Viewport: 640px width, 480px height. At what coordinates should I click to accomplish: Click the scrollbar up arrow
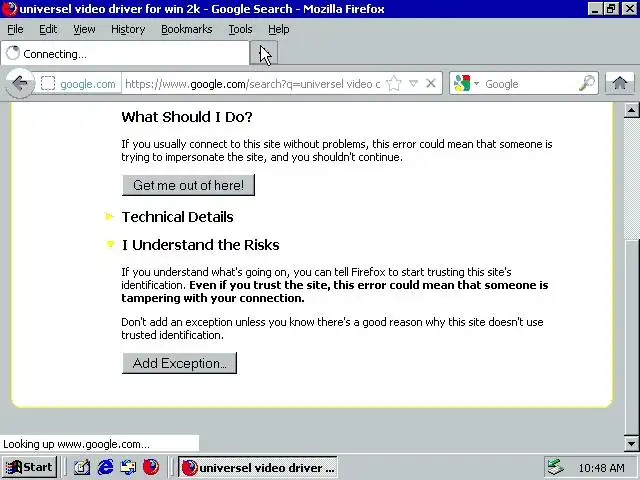coord(631,110)
